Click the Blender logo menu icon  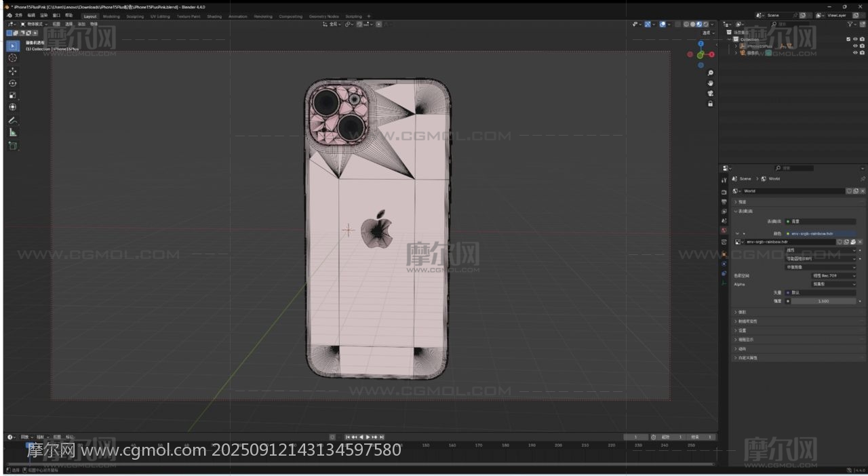[x=9, y=16]
